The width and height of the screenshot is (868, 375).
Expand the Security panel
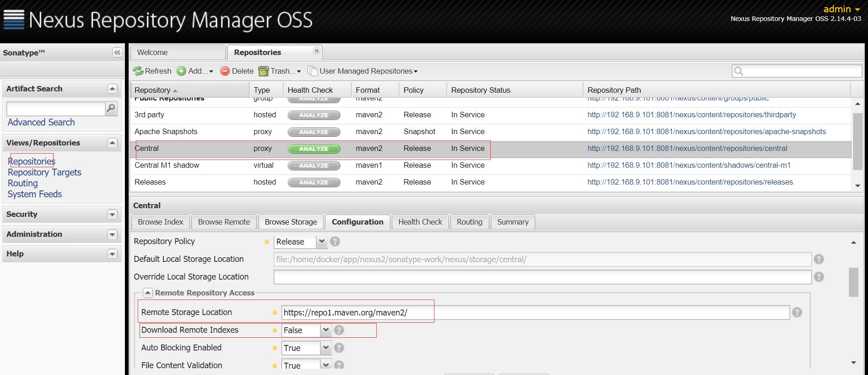tap(112, 215)
